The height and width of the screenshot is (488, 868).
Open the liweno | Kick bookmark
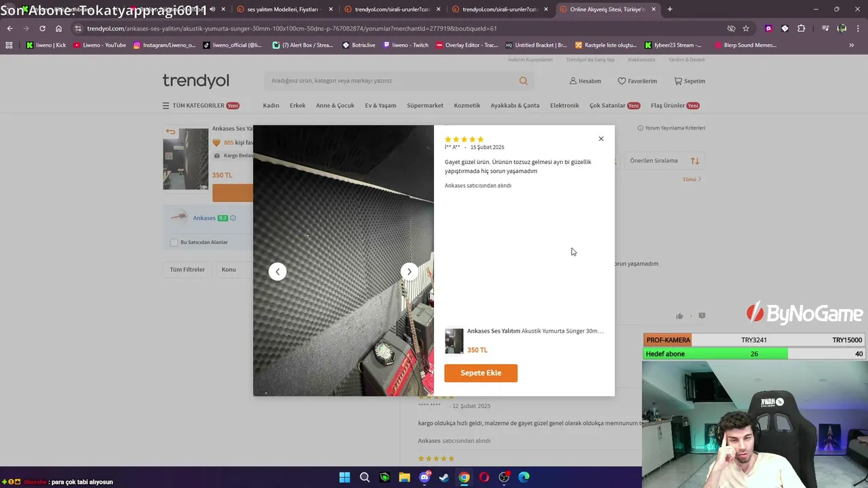(x=46, y=45)
